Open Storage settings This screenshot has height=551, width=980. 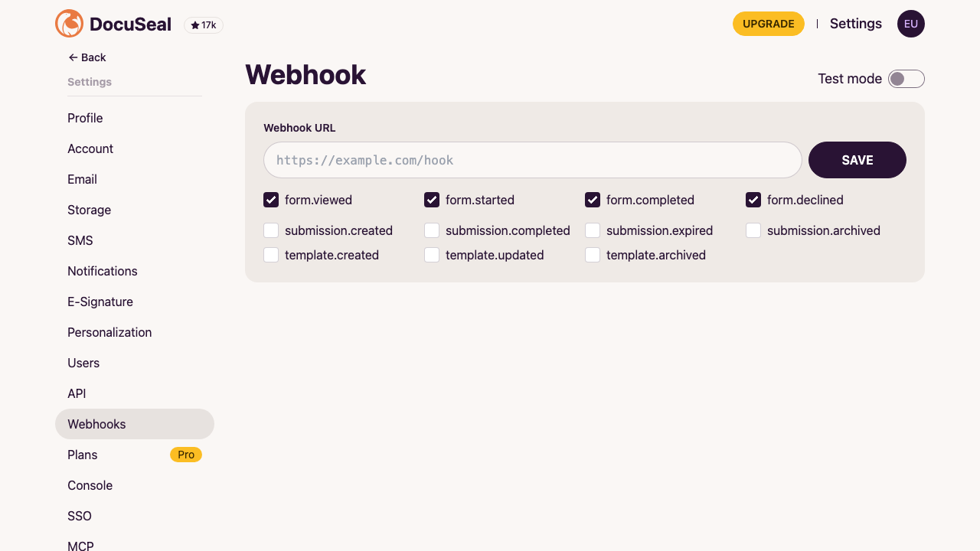point(135,210)
